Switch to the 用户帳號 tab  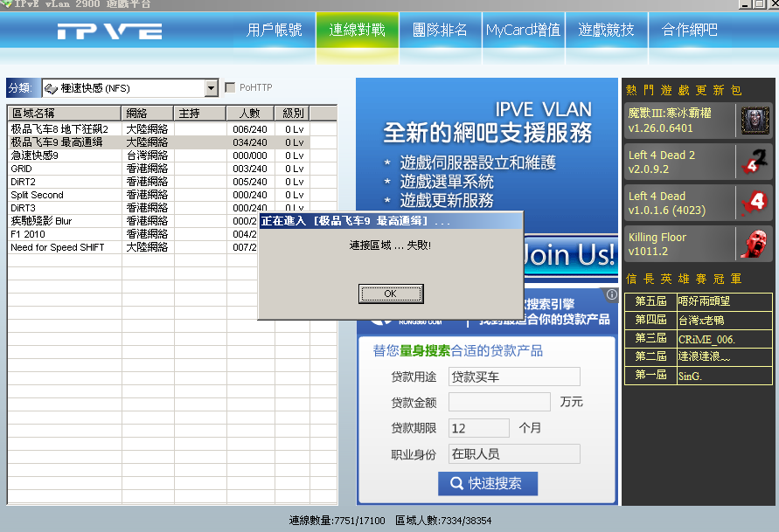274,31
